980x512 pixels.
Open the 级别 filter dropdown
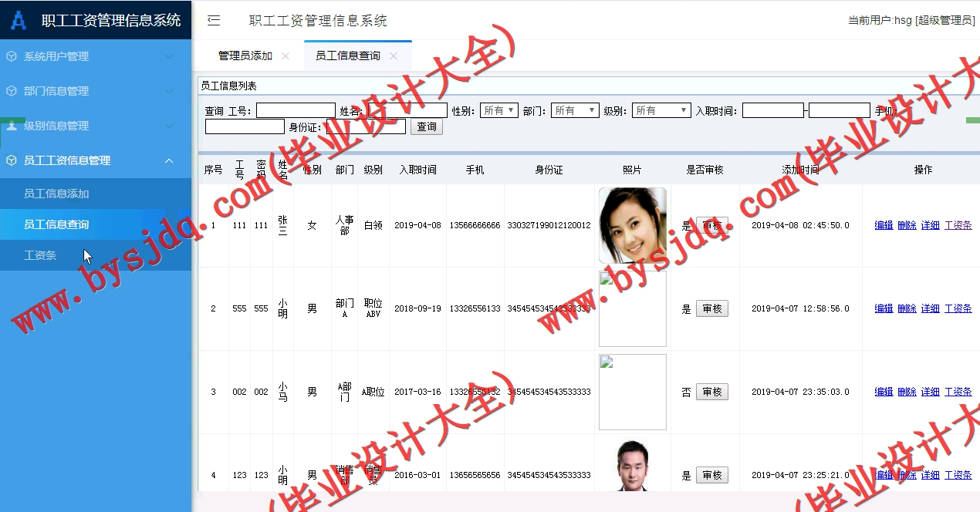tap(661, 109)
